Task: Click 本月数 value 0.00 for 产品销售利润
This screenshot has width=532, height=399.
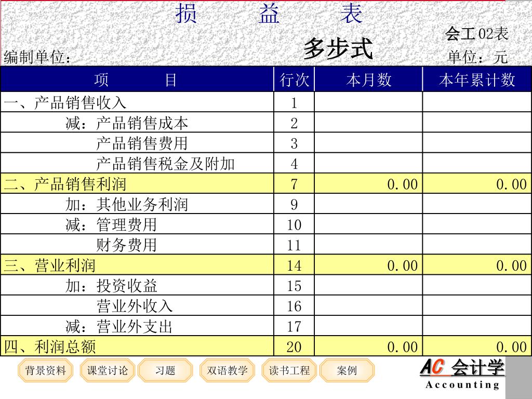Action: click(403, 184)
